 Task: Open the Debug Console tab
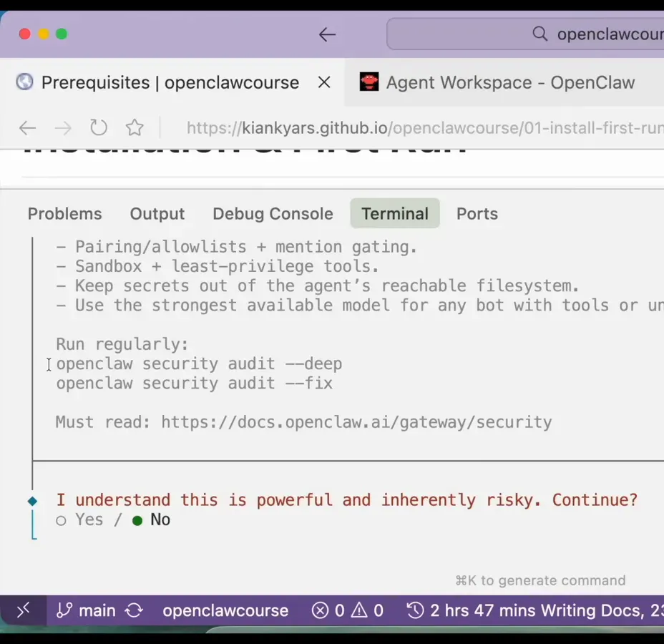[273, 214]
